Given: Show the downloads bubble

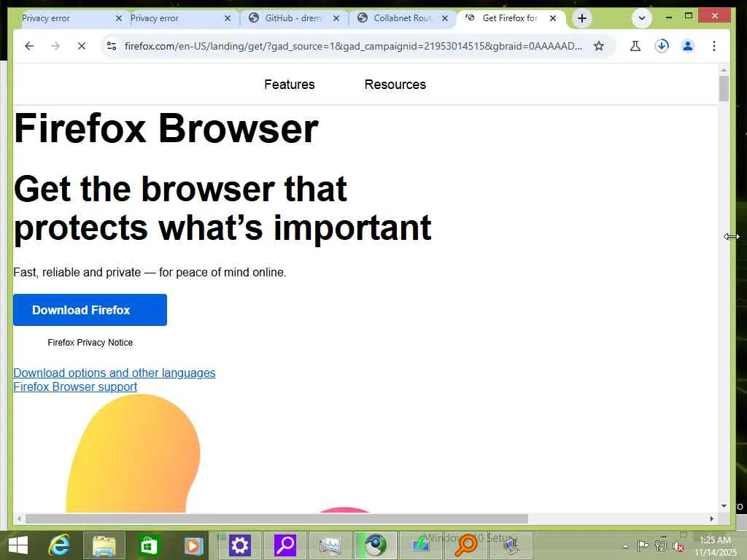Looking at the screenshot, I should point(662,46).
